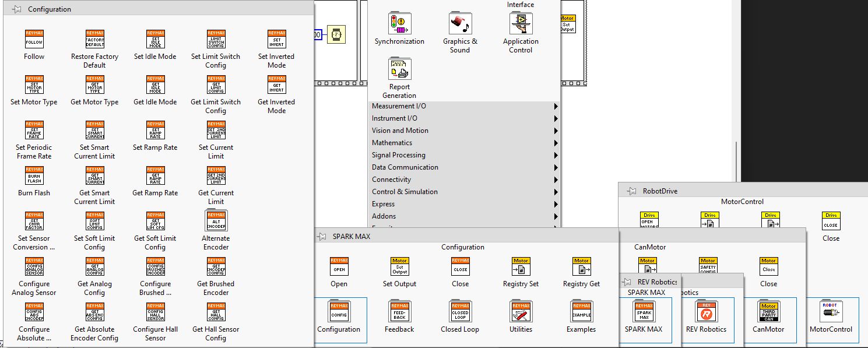
Task: Open the Vision and Motion submenu
Action: click(x=465, y=131)
